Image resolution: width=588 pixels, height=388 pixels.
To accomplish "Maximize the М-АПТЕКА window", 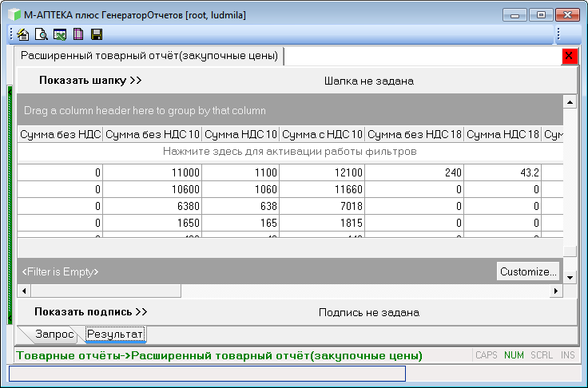I will 541,15.
